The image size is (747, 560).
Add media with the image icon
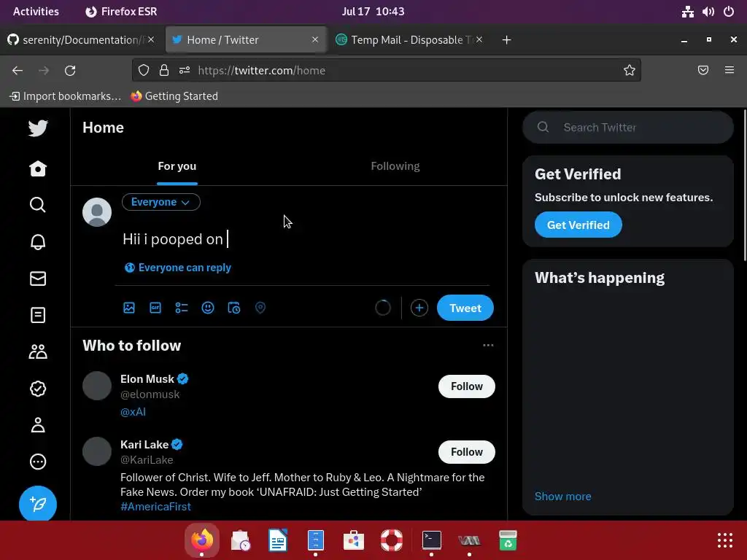129,308
